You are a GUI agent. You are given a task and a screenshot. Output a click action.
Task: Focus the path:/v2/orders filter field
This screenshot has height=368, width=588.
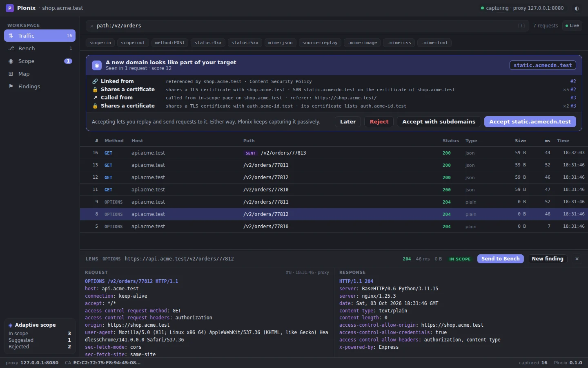click(x=306, y=26)
